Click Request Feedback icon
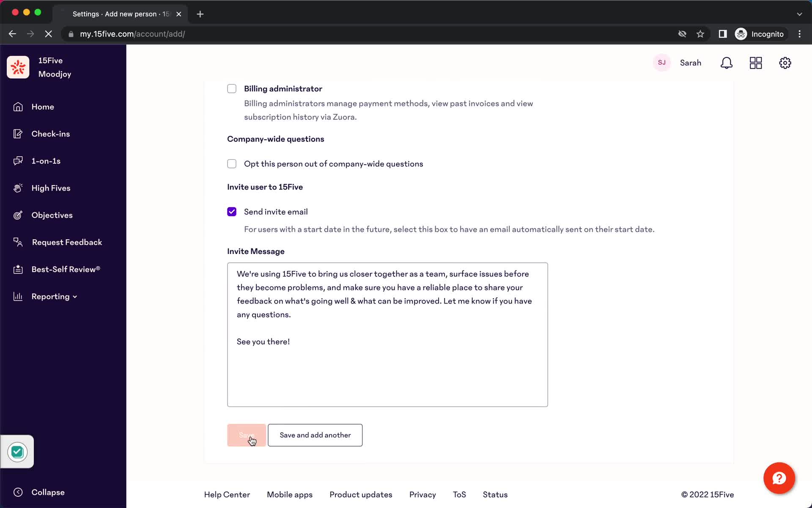This screenshot has width=812, height=508. (x=17, y=242)
